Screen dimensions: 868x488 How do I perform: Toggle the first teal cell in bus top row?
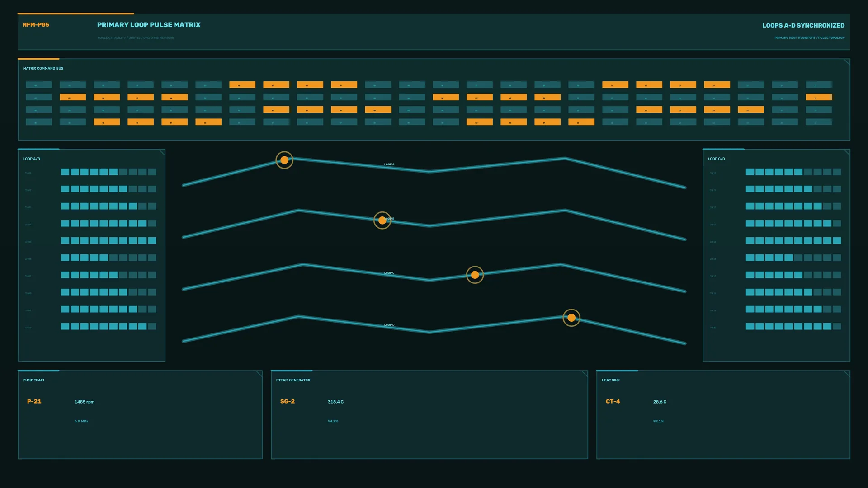pos(39,85)
